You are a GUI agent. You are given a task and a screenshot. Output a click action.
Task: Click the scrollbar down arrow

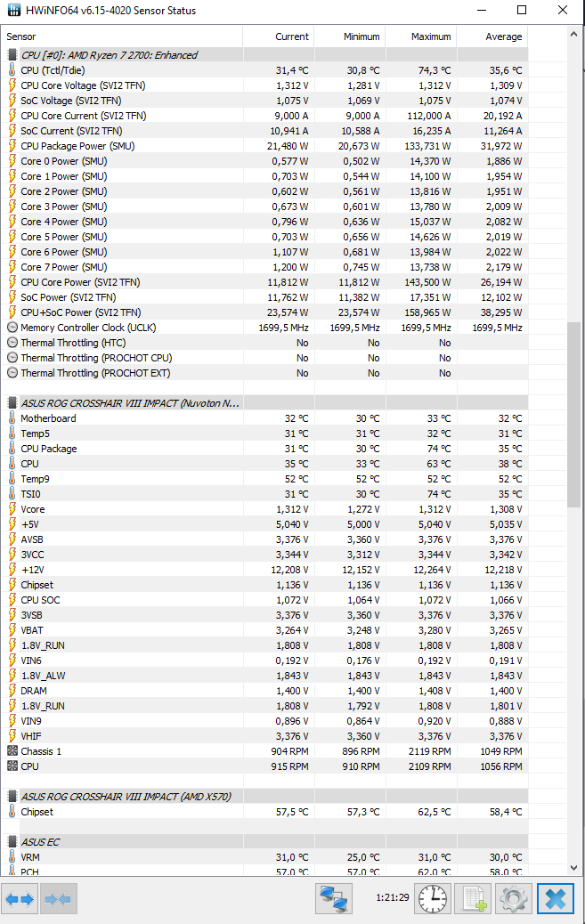pos(574,868)
